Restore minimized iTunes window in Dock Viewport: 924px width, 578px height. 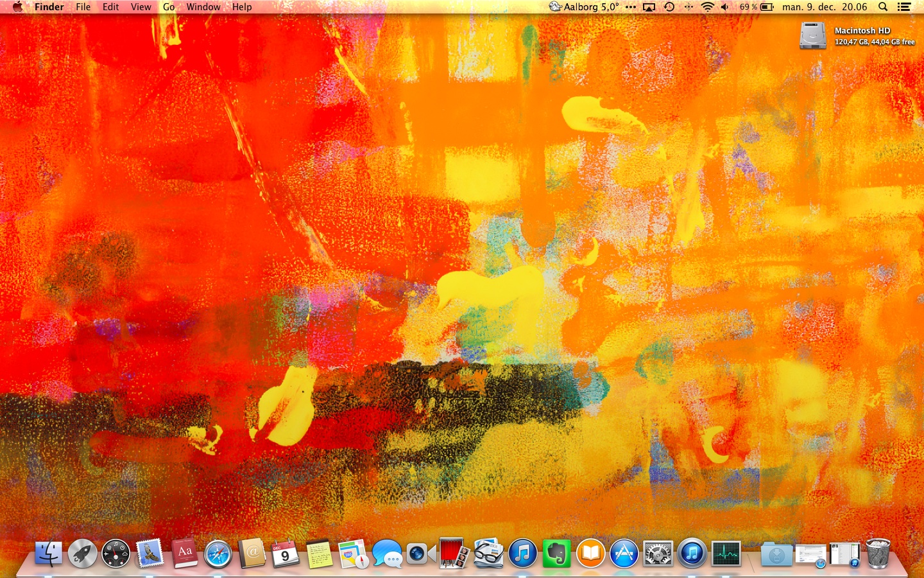[x=844, y=554]
